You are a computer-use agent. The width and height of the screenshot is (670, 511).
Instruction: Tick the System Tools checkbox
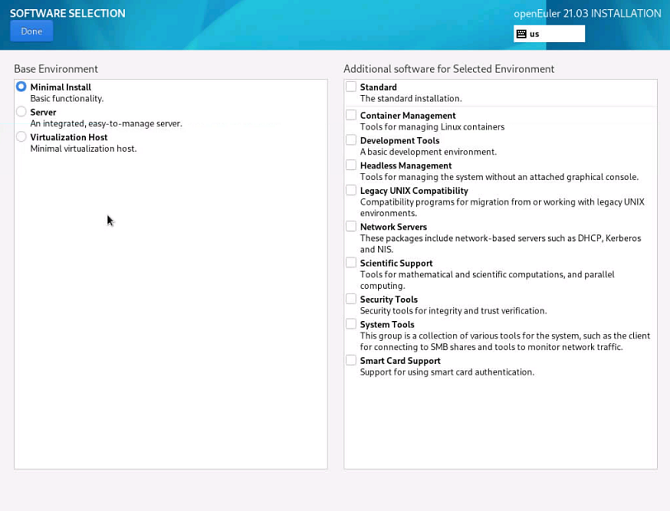(351, 324)
